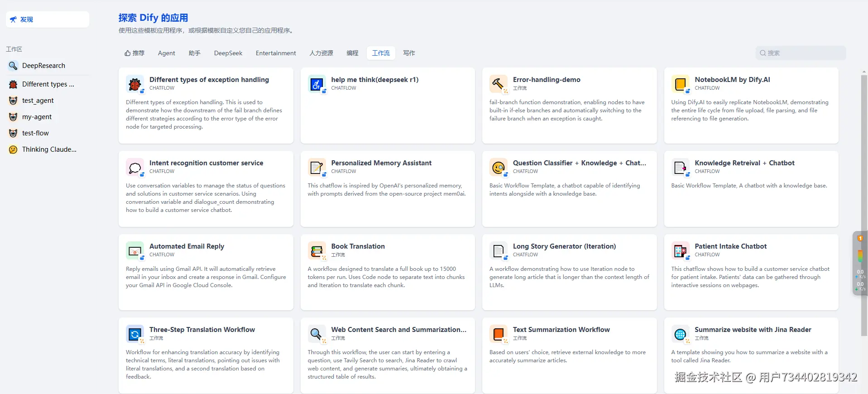
Task: Switch to the 写作 tab
Action: 409,53
